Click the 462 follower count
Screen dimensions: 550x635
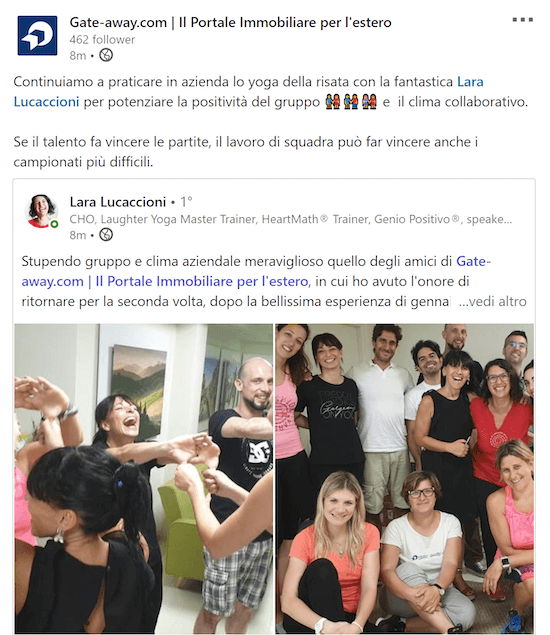(x=102, y=40)
